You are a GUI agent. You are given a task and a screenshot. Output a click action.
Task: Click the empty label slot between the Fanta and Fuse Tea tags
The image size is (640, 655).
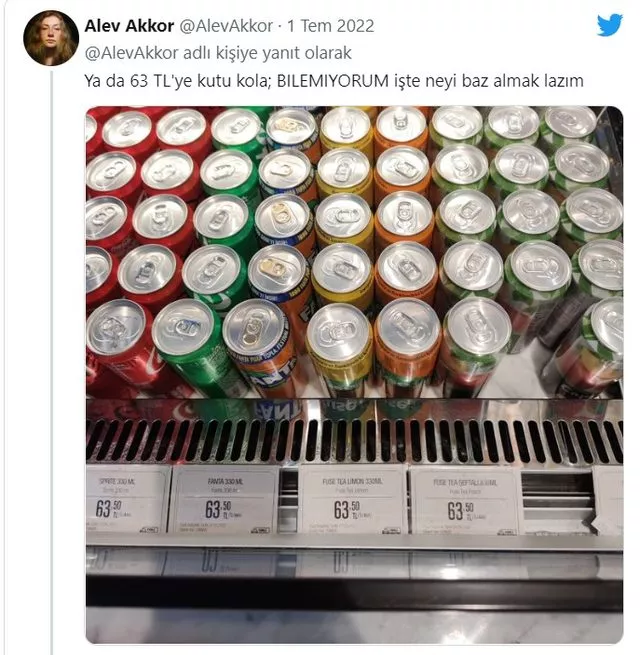coord(288,500)
